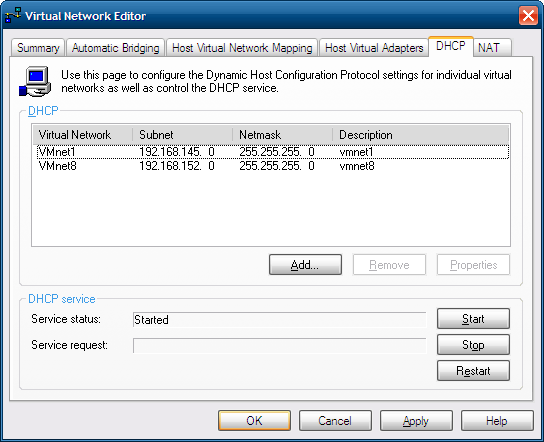Click VMnet1's netmask 255.255.255. 0

pos(277,152)
